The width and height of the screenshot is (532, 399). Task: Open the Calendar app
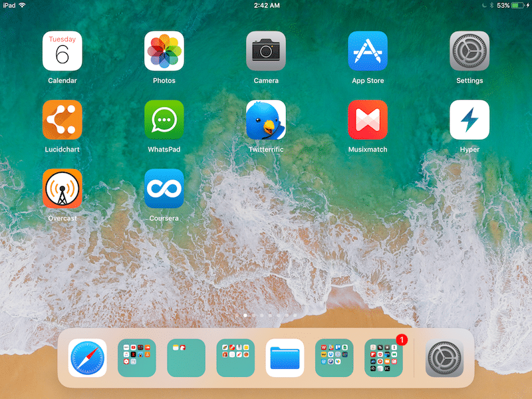(63, 51)
